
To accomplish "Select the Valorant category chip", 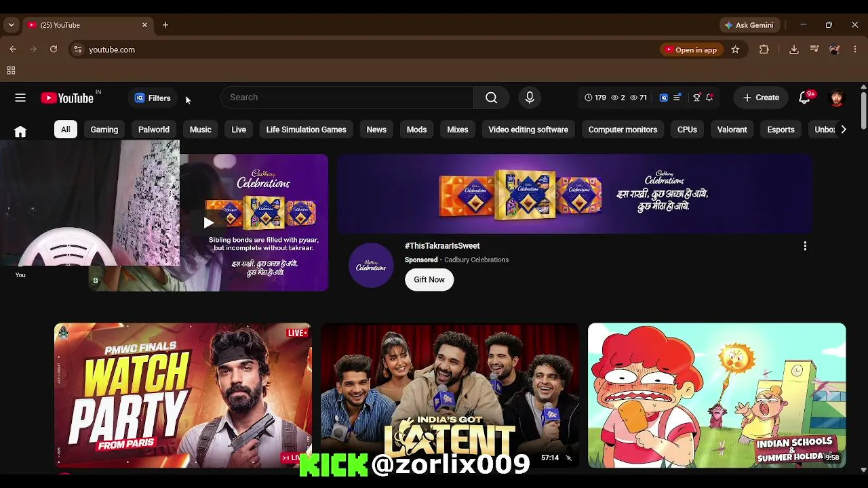I will tap(732, 129).
